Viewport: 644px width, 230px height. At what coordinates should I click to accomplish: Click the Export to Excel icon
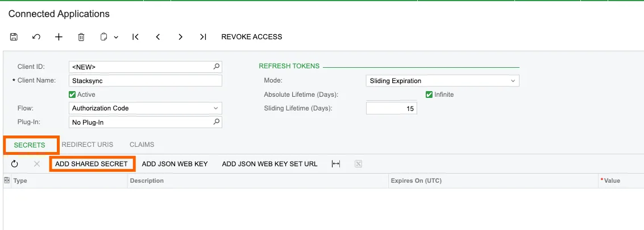[x=358, y=164]
